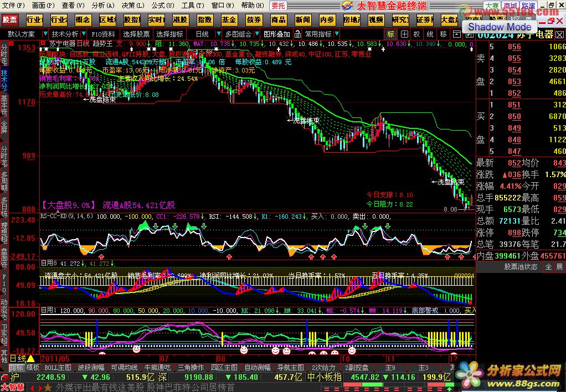The image size is (566, 392).
Task: Click the 中小板指 index label
Action: (324, 377)
